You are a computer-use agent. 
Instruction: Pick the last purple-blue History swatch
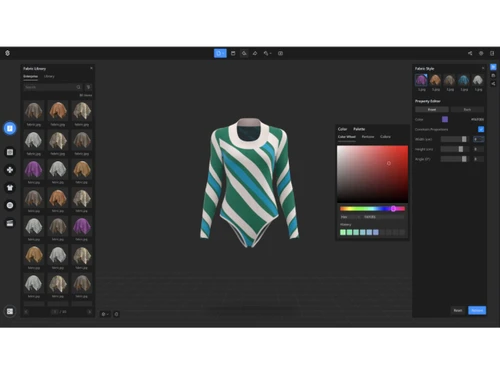[x=376, y=232]
